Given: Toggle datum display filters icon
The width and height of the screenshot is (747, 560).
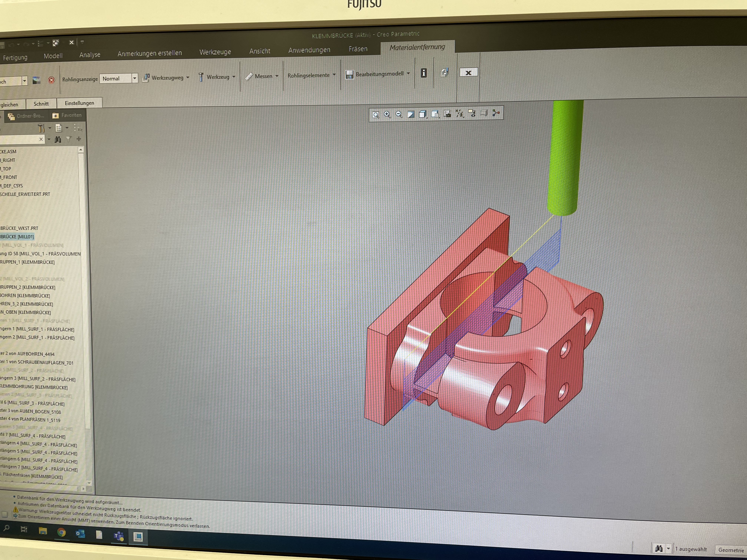Looking at the screenshot, I should point(460,113).
